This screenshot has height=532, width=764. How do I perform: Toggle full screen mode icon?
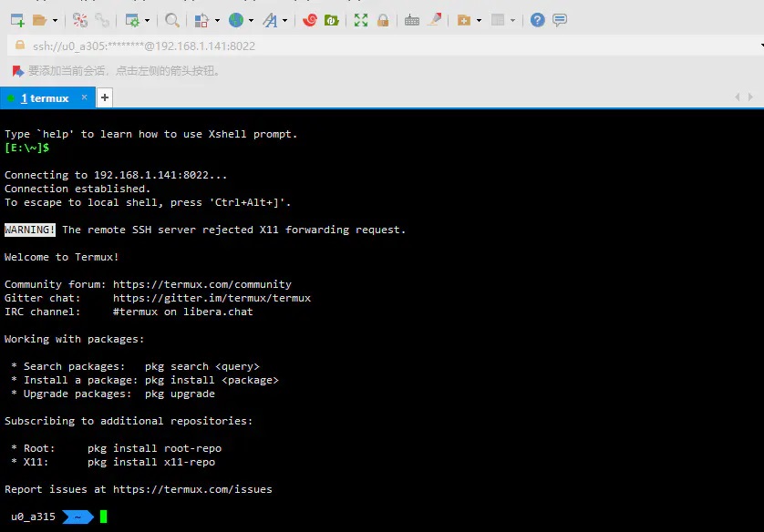coord(361,20)
